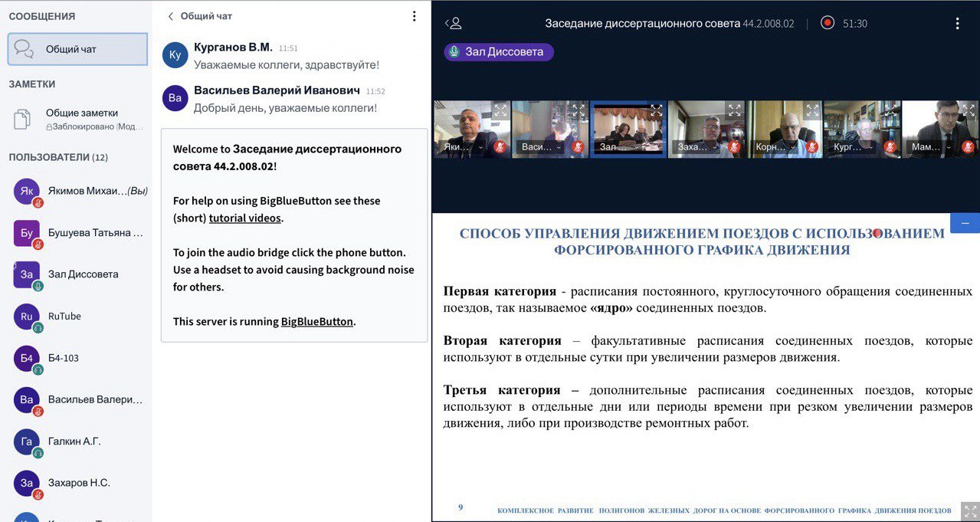Open dropdown for the Корн… webcam name
The height and width of the screenshot is (522, 980).
tap(792, 147)
